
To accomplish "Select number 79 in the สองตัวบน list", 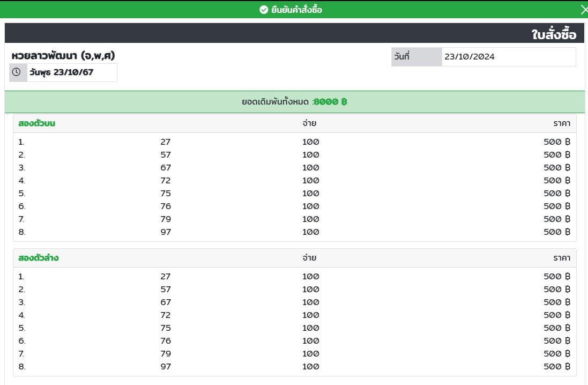I will coord(166,219).
